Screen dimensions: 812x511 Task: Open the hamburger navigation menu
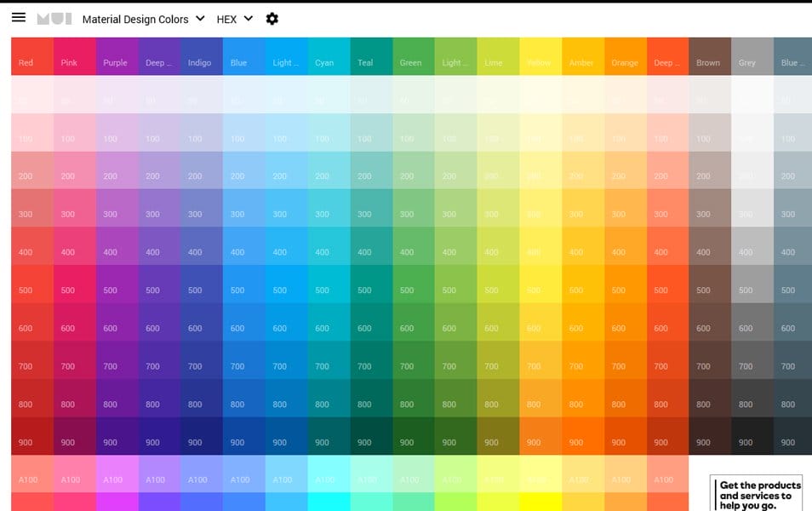tap(19, 17)
